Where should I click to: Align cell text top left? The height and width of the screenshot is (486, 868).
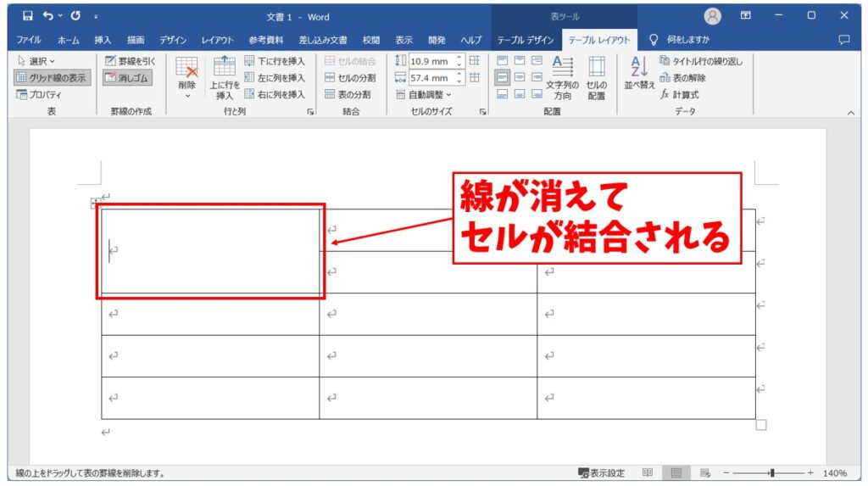(x=502, y=60)
